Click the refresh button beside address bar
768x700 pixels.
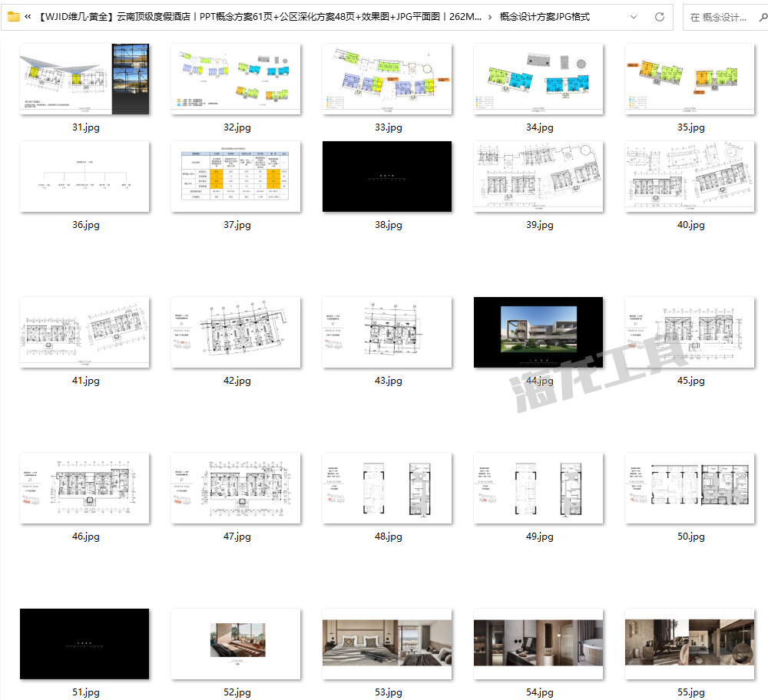(x=660, y=17)
